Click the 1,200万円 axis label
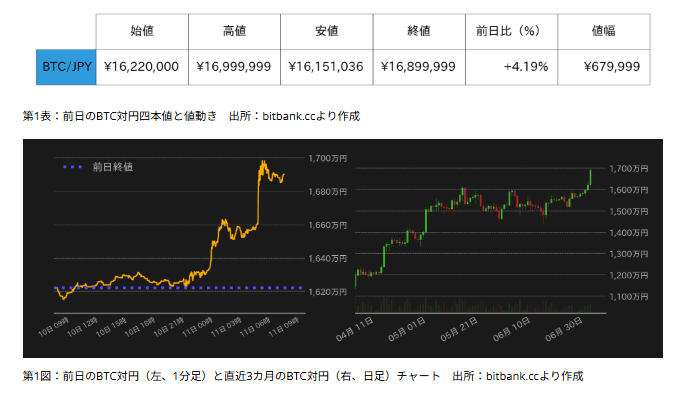 point(629,275)
